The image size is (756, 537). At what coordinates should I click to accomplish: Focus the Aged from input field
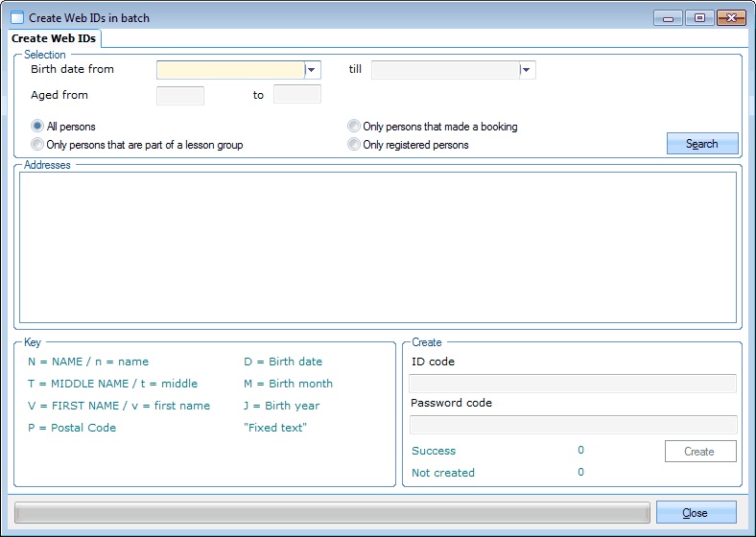coord(179,95)
